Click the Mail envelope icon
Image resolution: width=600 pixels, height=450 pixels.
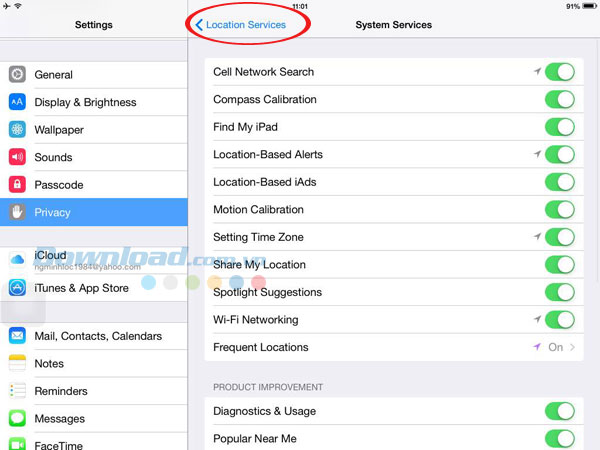click(17, 336)
